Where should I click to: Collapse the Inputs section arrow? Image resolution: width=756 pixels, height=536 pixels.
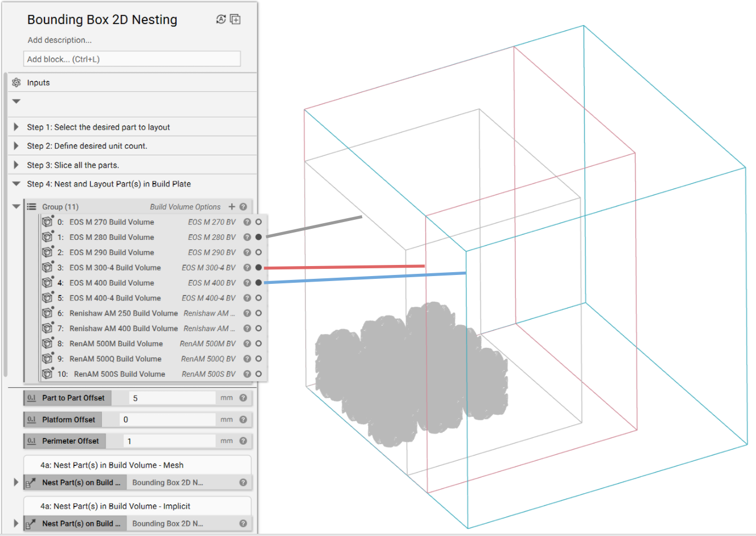click(x=16, y=101)
